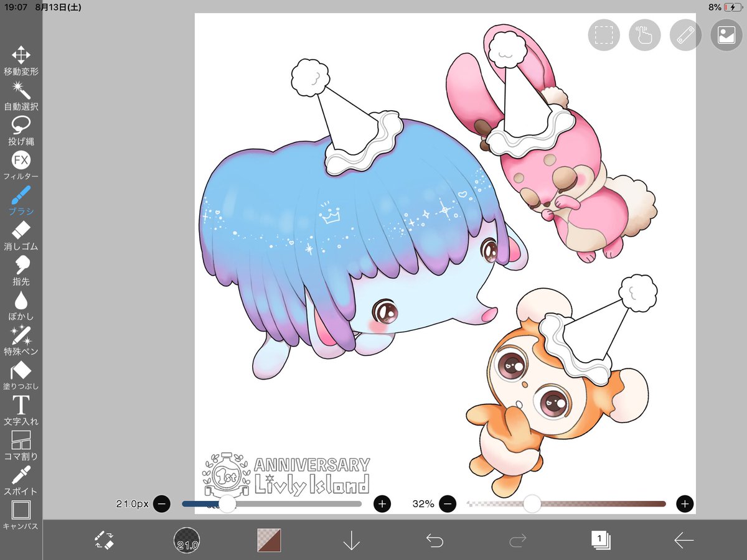Undo the last stroke

click(435, 540)
